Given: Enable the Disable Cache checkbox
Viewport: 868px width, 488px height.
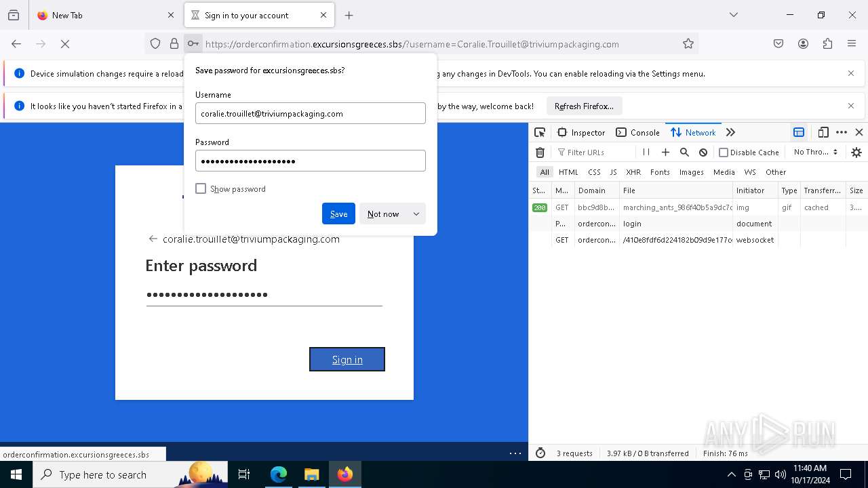Looking at the screenshot, I should (x=724, y=152).
